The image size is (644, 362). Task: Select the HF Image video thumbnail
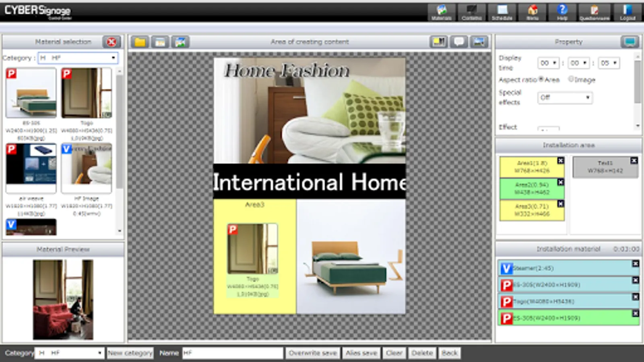click(x=87, y=169)
